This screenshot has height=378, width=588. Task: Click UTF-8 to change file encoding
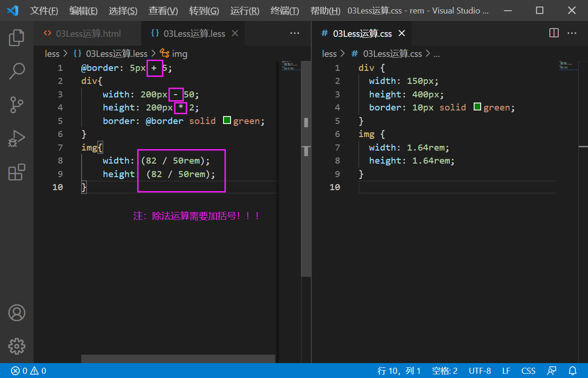point(480,371)
